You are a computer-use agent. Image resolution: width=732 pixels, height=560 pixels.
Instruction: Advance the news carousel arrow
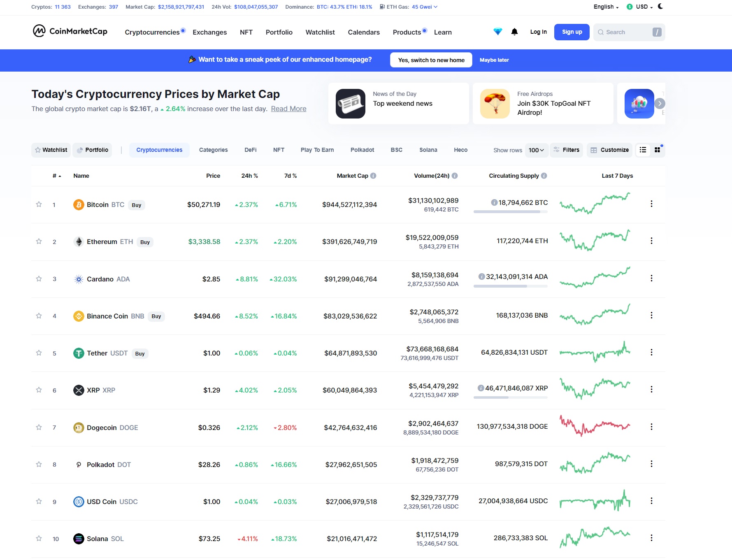tap(660, 104)
